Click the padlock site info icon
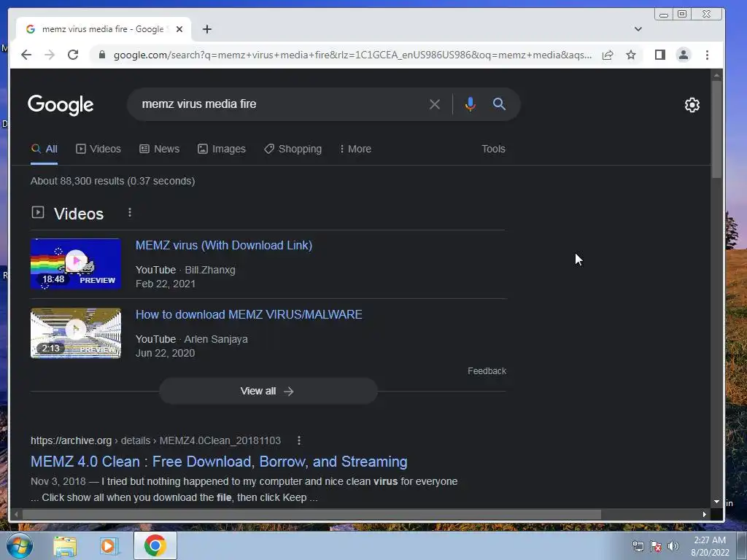 pos(101,55)
